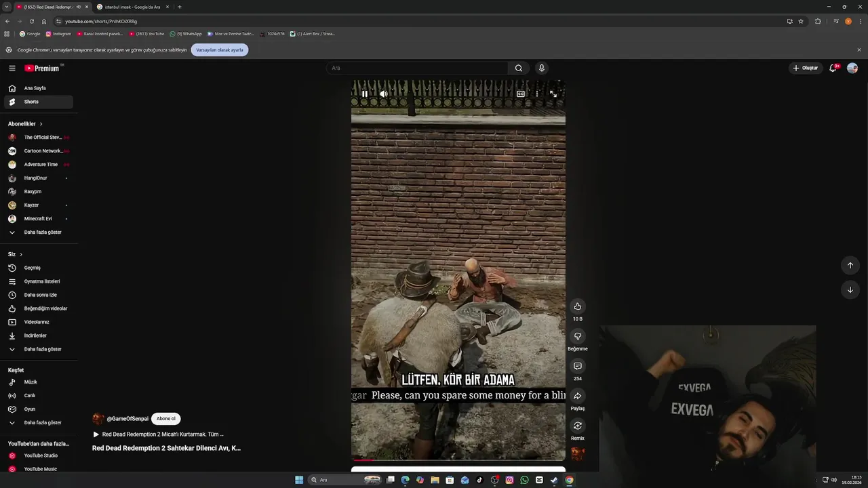The width and height of the screenshot is (868, 488).
Task: Seek on the Short's red progress bar
Action: pos(458,460)
